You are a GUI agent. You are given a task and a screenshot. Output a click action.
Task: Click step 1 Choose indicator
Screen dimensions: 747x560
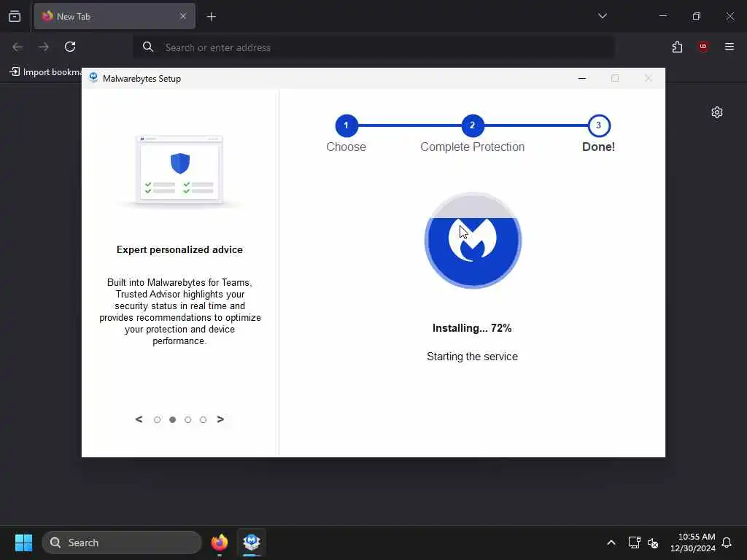pyautogui.click(x=347, y=125)
